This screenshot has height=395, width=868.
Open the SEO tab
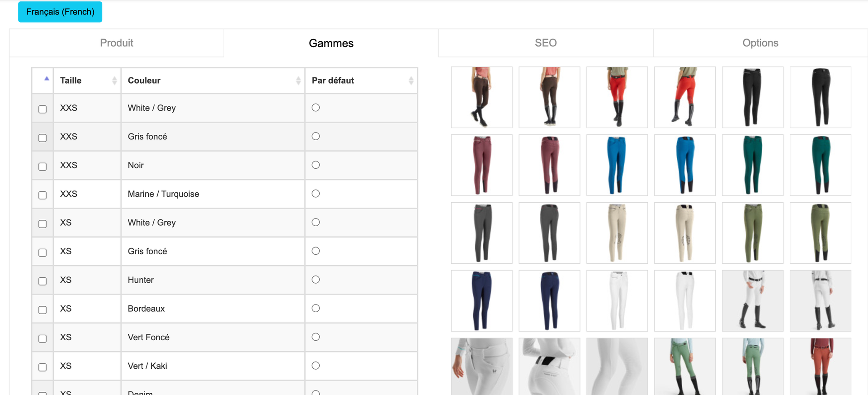coord(546,43)
